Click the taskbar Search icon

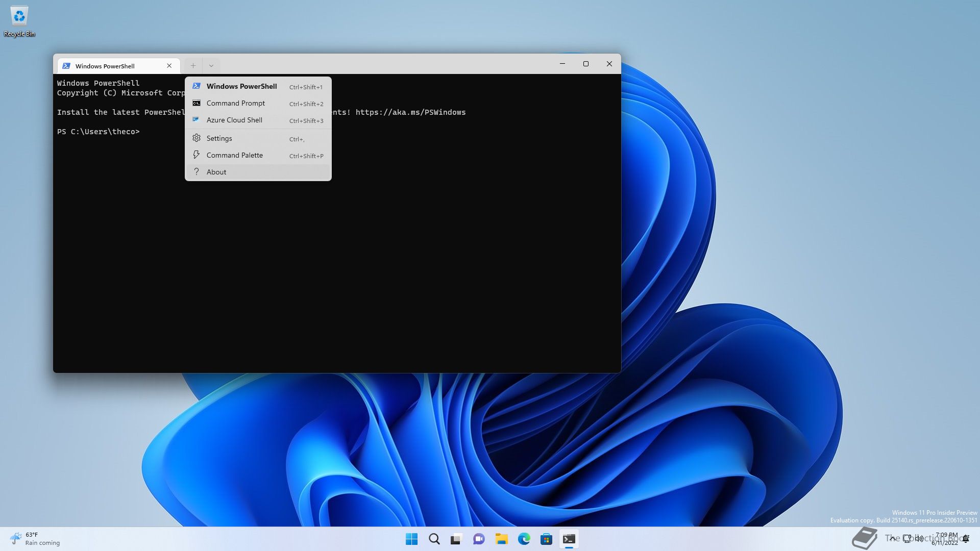click(434, 539)
